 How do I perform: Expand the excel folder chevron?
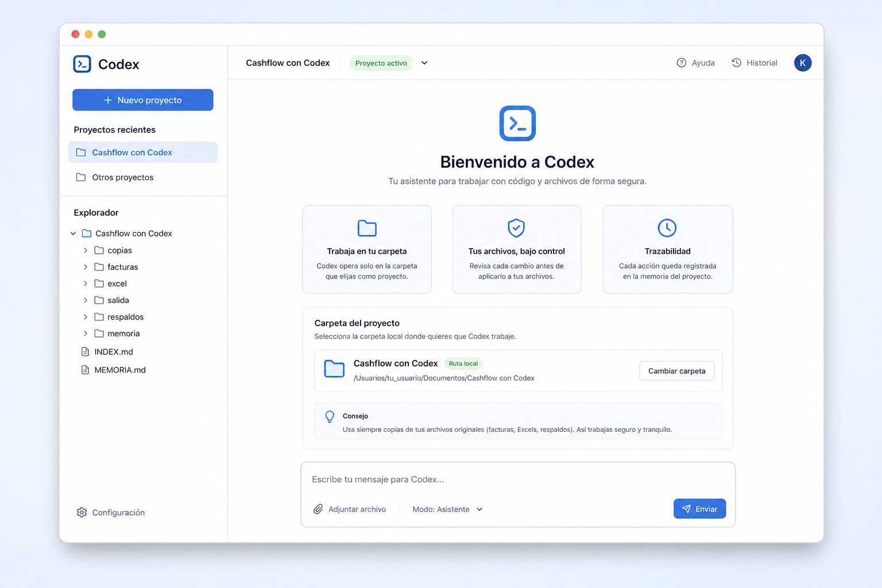86,284
